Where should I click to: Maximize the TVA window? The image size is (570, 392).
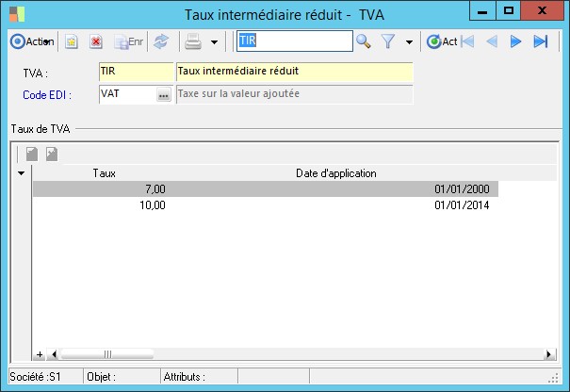(508, 11)
